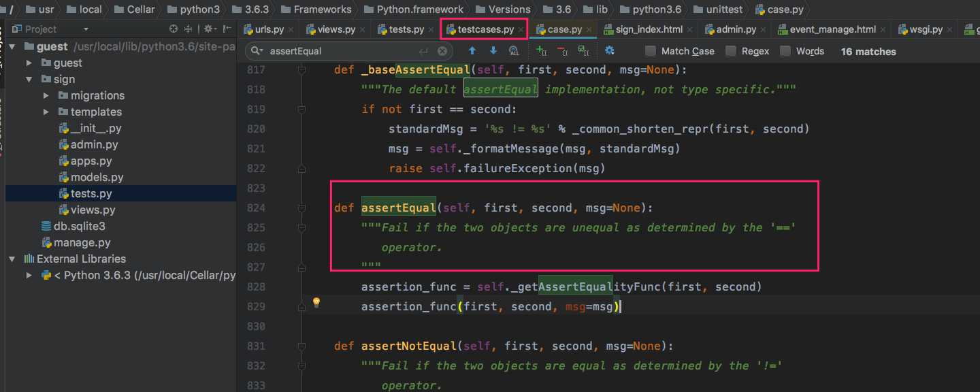
Task: Open search history magnifier icon
Action: coord(257,51)
